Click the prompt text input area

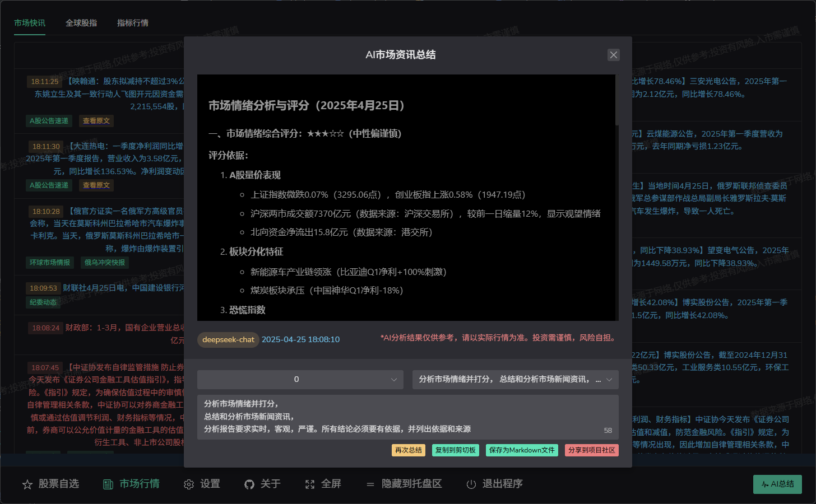(408, 417)
